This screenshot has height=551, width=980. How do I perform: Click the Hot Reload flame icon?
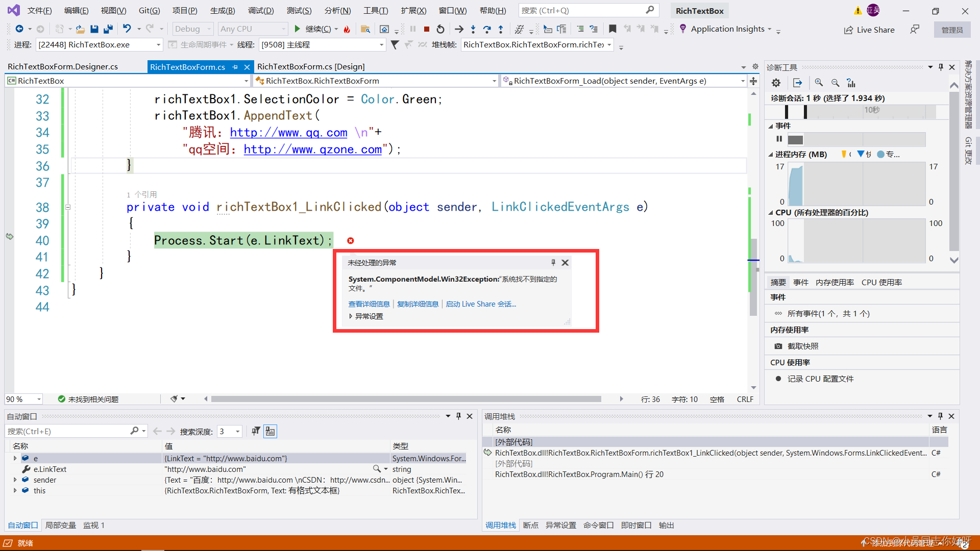click(347, 29)
